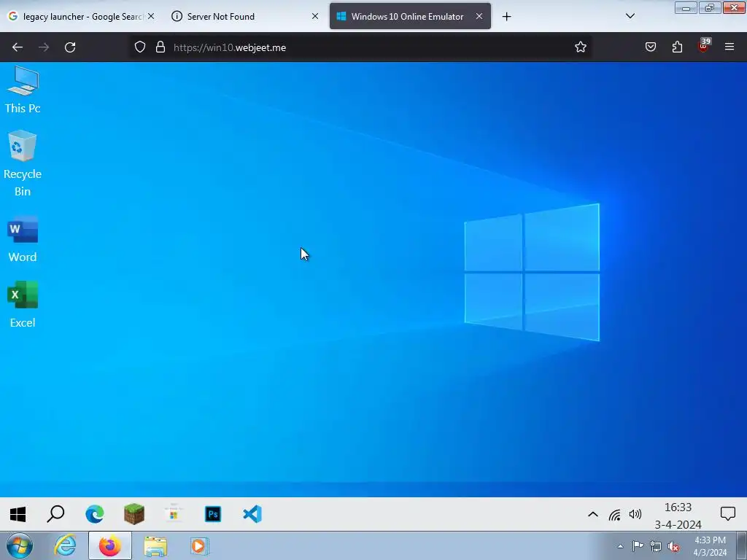The height and width of the screenshot is (560, 747).
Task: Expand emulated system tray hidden icons
Action: [x=592, y=514]
